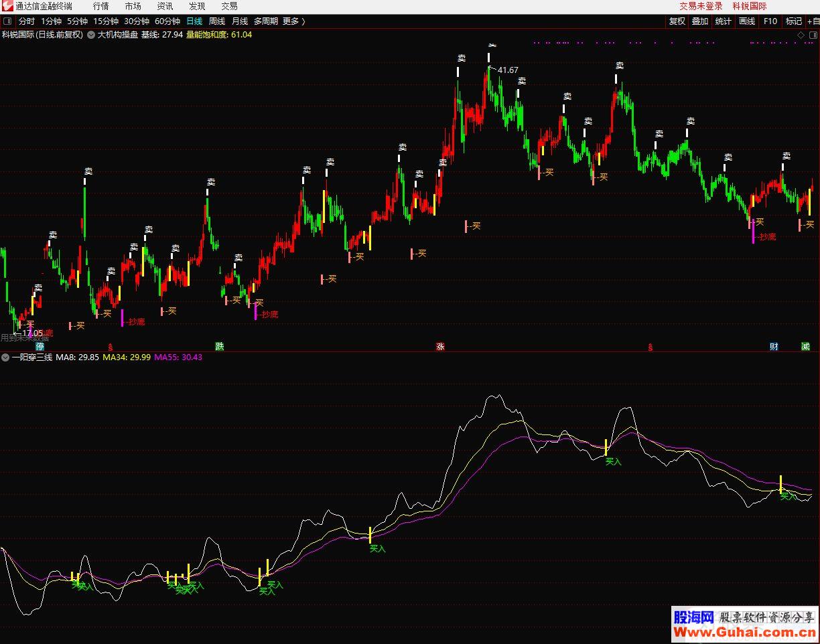Click the diamond icon at the chart's upper right
820x644 pixels.
pyautogui.click(x=801, y=35)
